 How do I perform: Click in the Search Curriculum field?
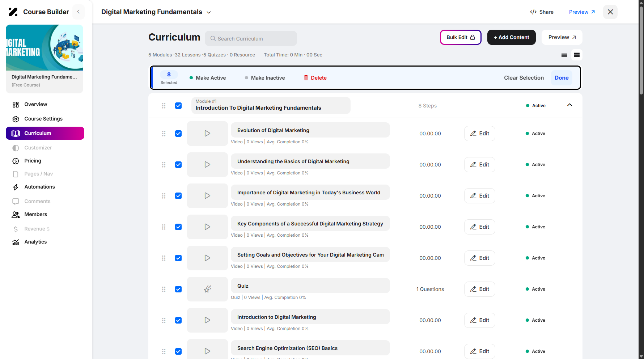click(251, 38)
